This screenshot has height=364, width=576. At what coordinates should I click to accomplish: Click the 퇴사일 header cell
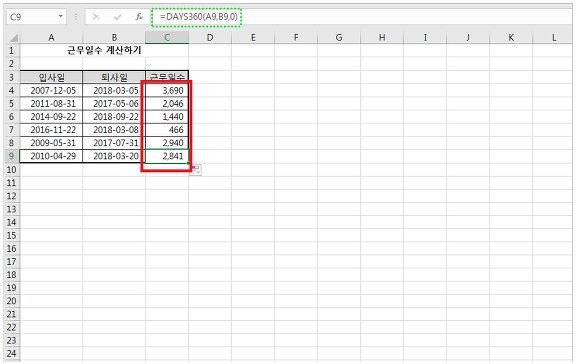pyautogui.click(x=114, y=77)
